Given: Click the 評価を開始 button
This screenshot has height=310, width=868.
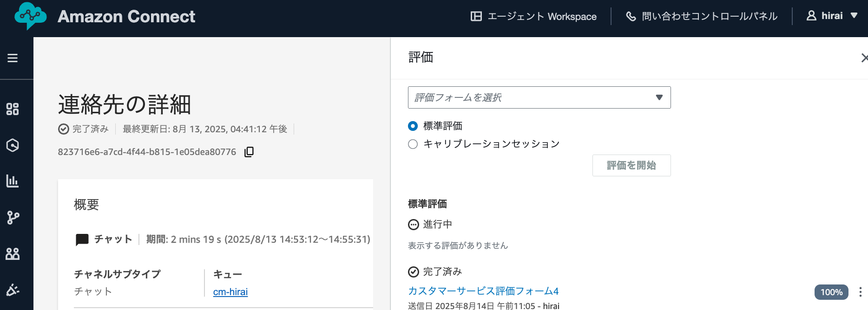Looking at the screenshot, I should point(631,165).
